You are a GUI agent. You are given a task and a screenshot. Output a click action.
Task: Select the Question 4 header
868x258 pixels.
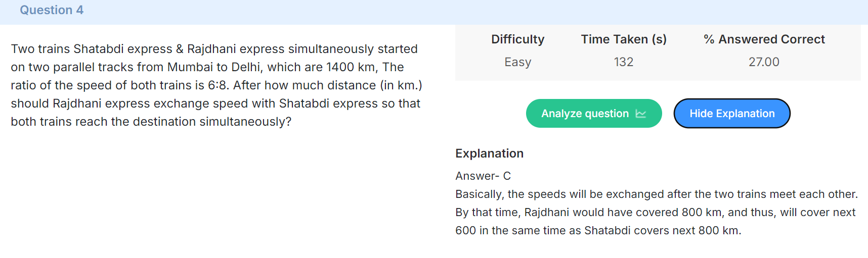pyautogui.click(x=52, y=10)
